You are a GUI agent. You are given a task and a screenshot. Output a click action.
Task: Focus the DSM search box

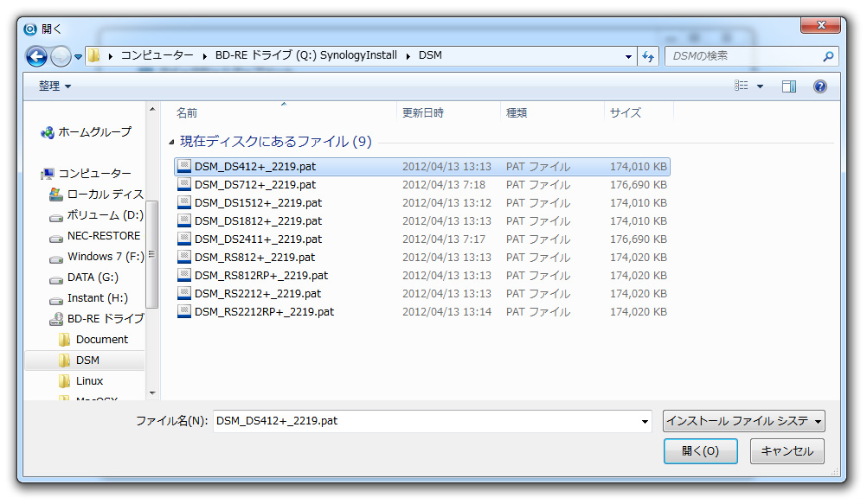pos(745,56)
